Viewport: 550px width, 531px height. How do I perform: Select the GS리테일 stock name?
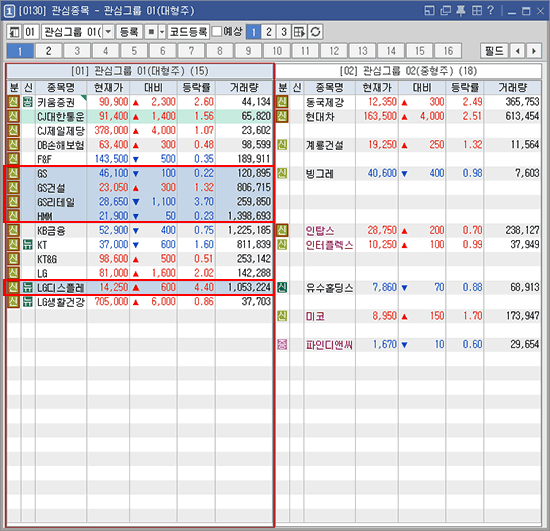(56, 202)
